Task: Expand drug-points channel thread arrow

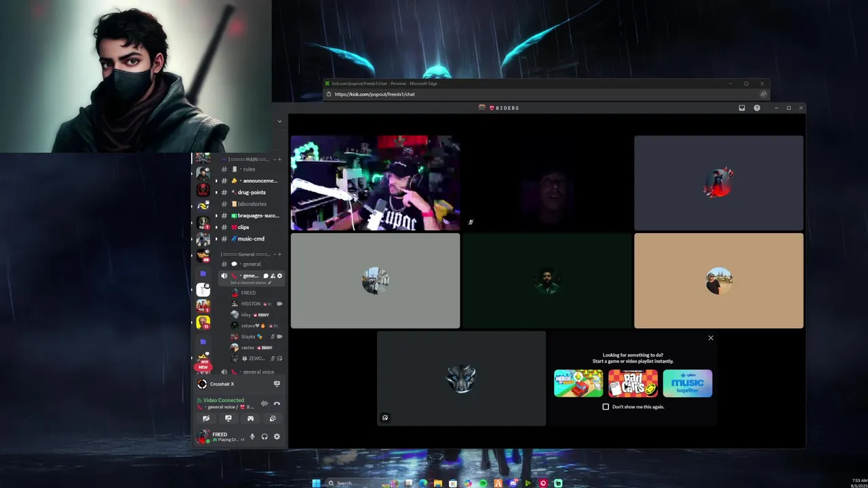Action: point(216,192)
